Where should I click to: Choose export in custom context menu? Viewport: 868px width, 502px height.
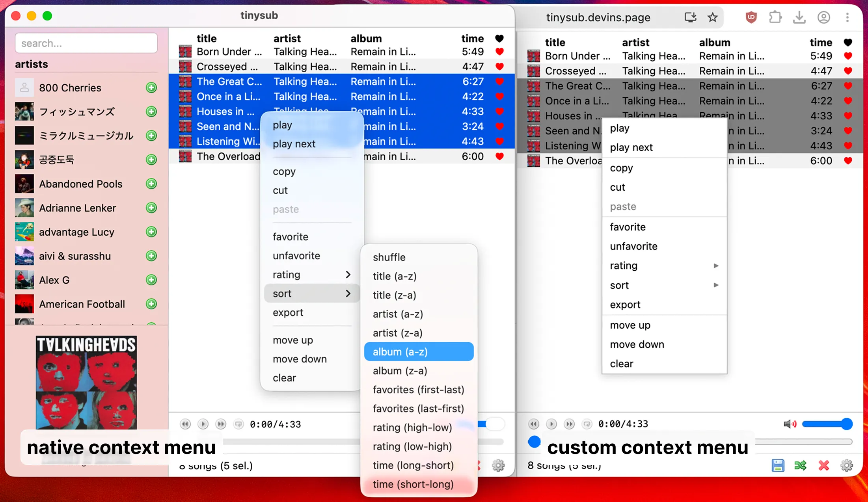coord(664,304)
